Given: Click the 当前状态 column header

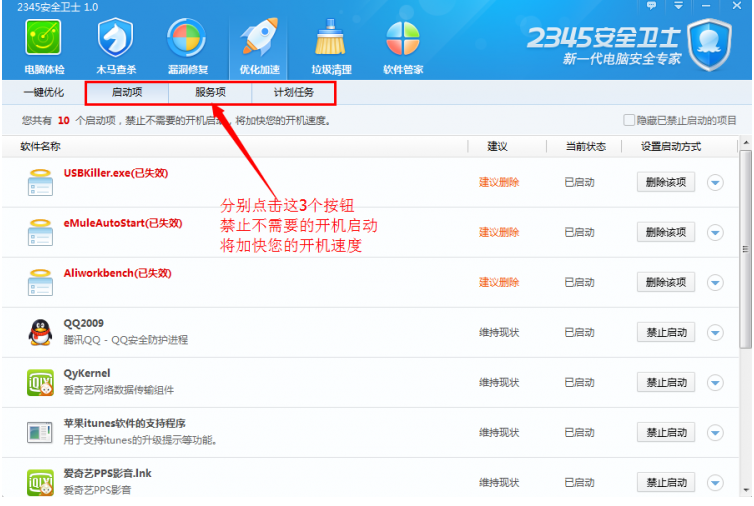Looking at the screenshot, I should click(x=586, y=146).
